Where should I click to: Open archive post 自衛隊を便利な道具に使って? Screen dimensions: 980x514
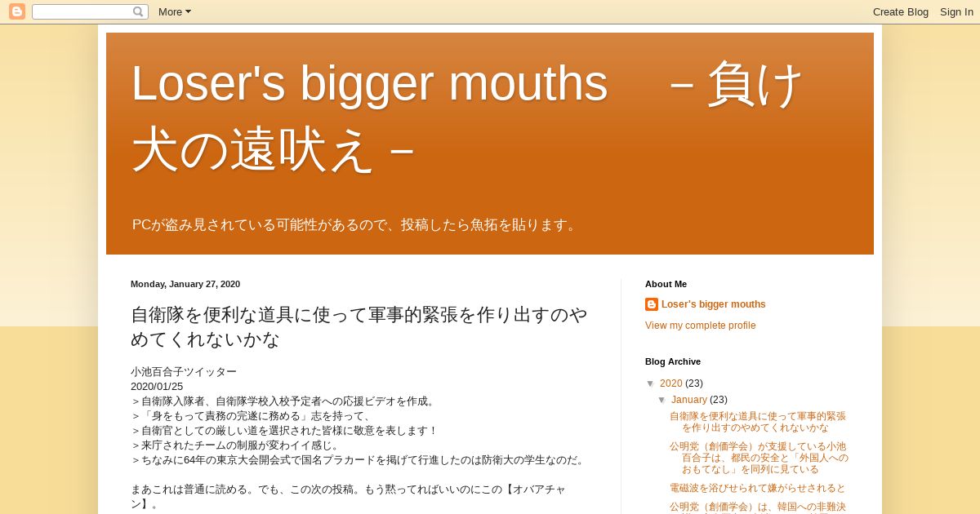pos(758,422)
